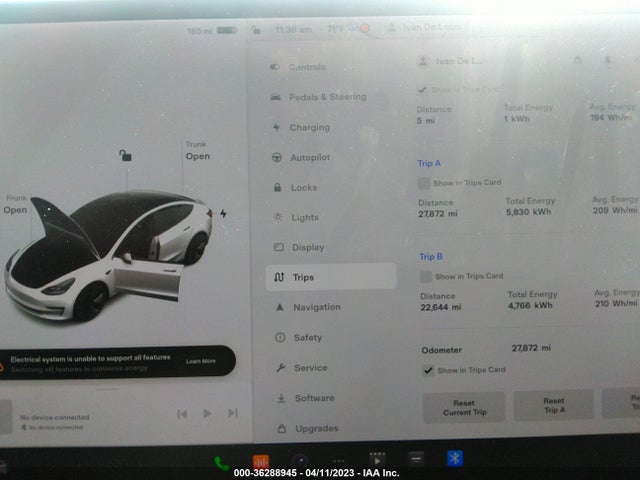The image size is (640, 480).
Task: Toggle Trip A Show in Trips Card
Action: (x=424, y=183)
